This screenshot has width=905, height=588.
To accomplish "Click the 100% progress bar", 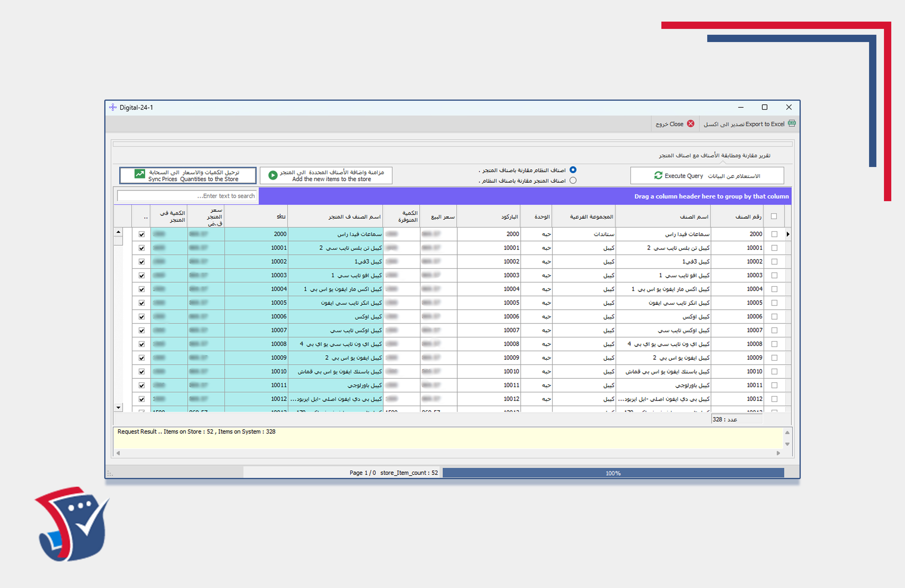I will coord(613,473).
